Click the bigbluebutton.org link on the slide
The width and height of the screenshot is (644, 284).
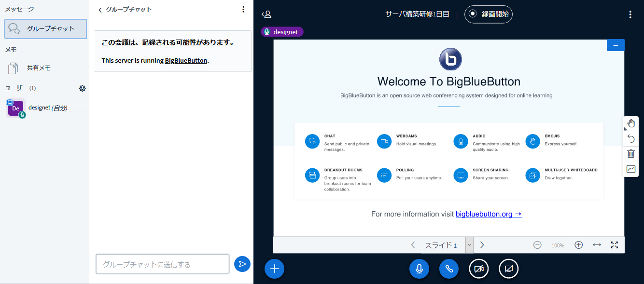[x=489, y=214]
